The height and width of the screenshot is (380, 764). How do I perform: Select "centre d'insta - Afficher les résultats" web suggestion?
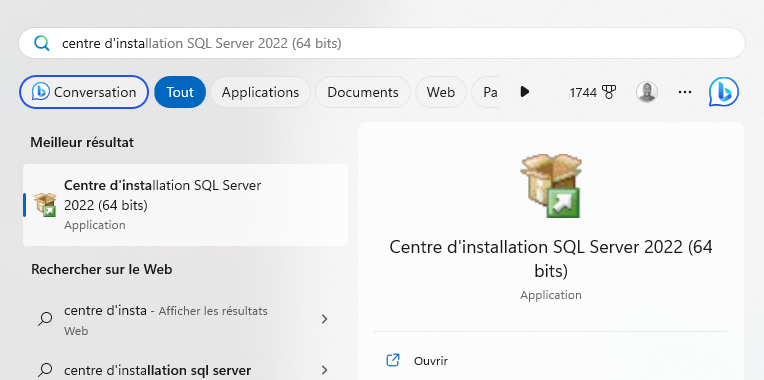point(185,320)
